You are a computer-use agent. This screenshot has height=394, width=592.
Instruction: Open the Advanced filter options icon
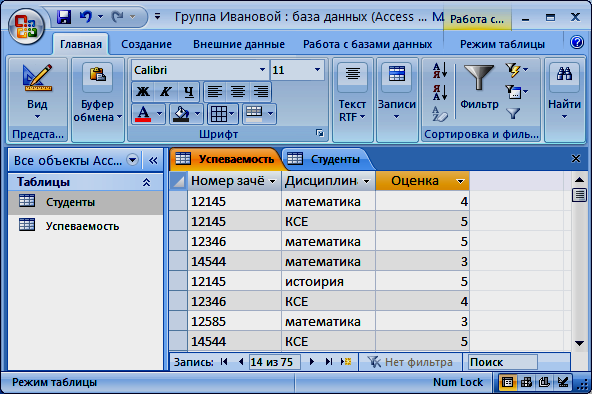tap(516, 92)
